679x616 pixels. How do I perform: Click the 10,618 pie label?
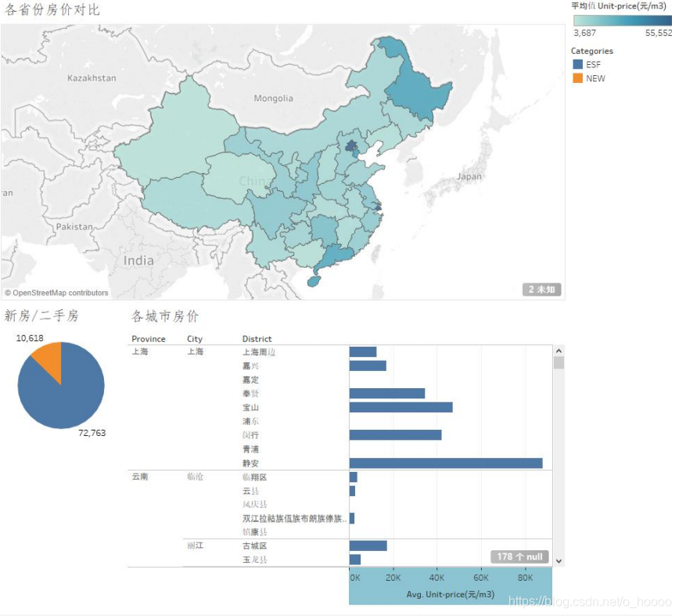pos(30,338)
